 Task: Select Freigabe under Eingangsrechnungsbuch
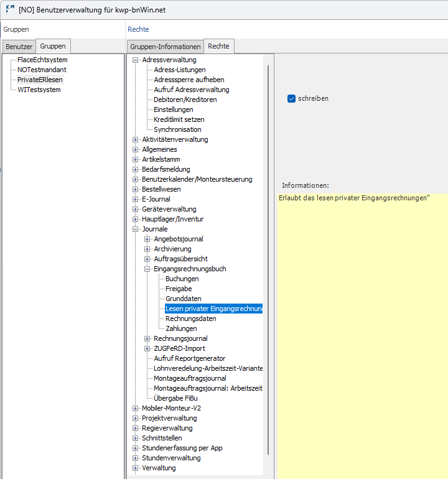point(179,289)
